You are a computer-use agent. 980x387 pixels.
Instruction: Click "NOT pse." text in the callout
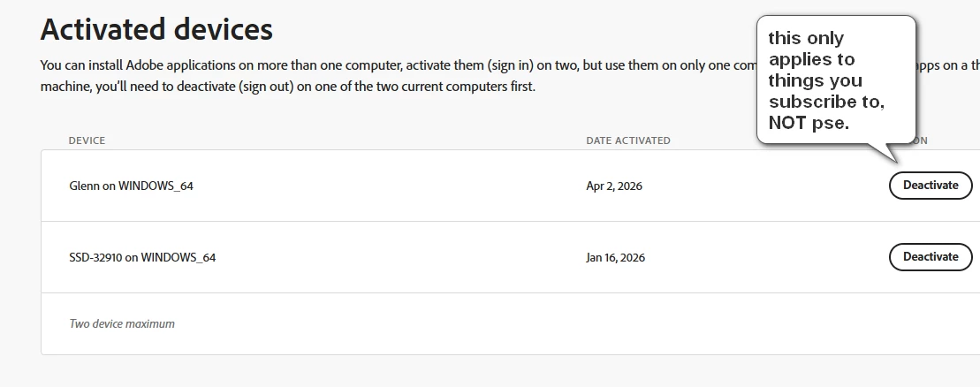click(x=809, y=123)
